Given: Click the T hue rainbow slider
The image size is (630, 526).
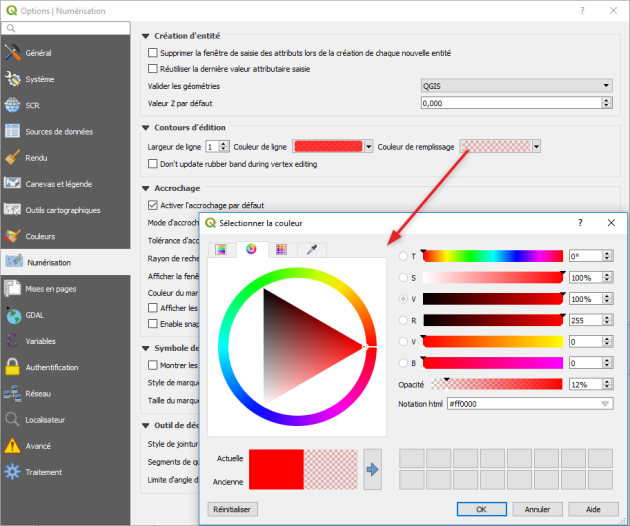Looking at the screenshot, I should (493, 256).
